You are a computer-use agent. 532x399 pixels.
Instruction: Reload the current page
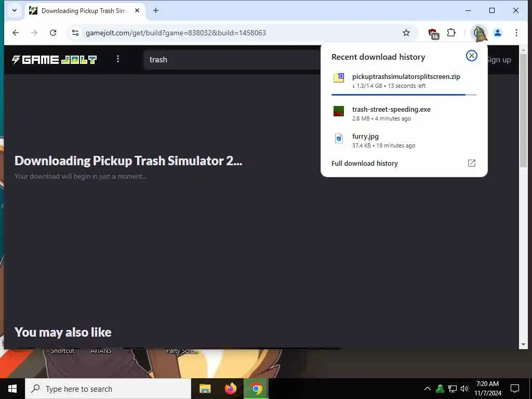pos(53,33)
